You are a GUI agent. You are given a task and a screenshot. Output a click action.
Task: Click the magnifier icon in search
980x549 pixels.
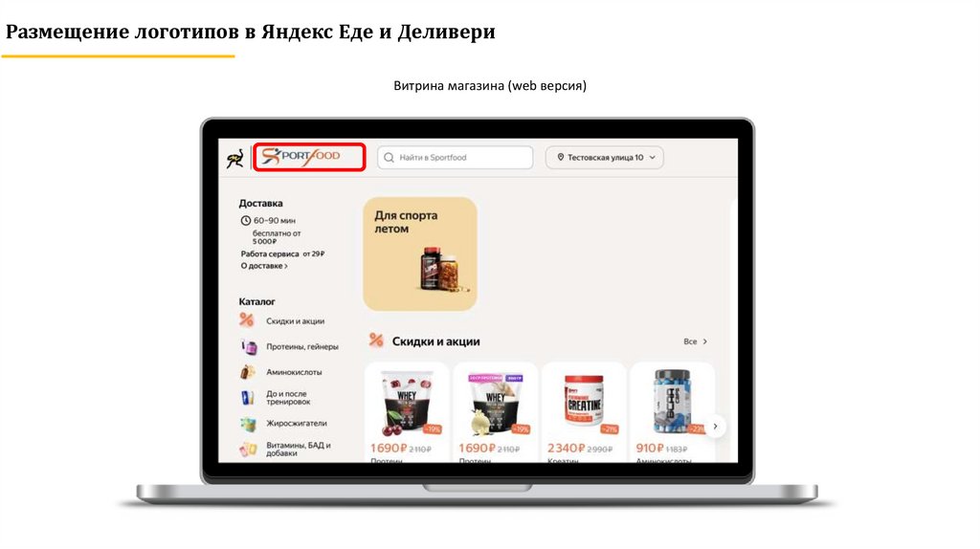click(x=389, y=158)
